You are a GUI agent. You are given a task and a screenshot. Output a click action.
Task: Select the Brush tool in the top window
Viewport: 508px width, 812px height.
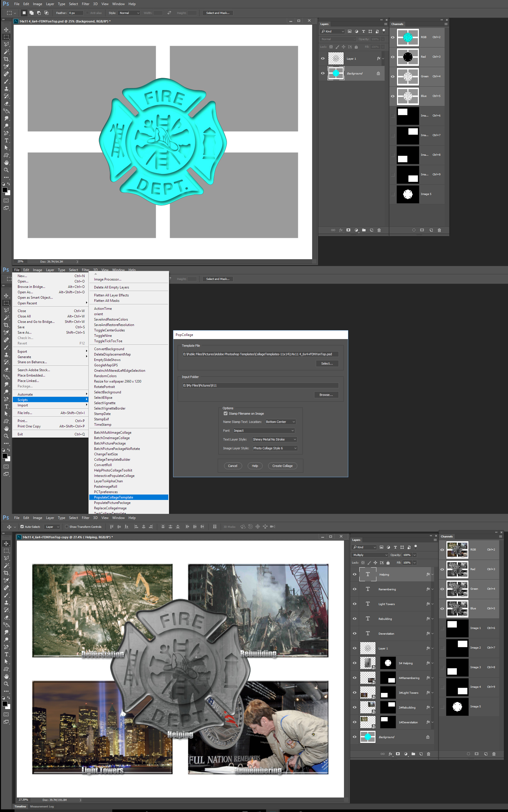(6, 81)
